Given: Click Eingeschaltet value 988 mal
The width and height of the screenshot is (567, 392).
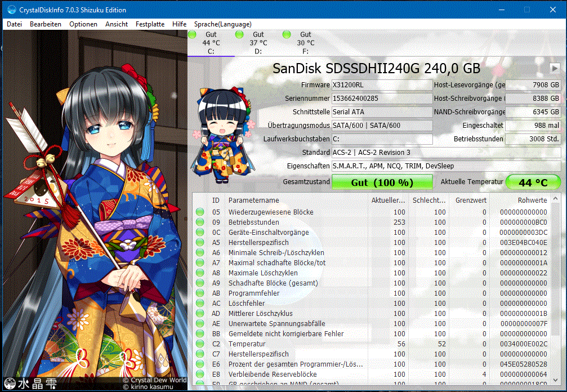Looking at the screenshot, I should pyautogui.click(x=533, y=126).
